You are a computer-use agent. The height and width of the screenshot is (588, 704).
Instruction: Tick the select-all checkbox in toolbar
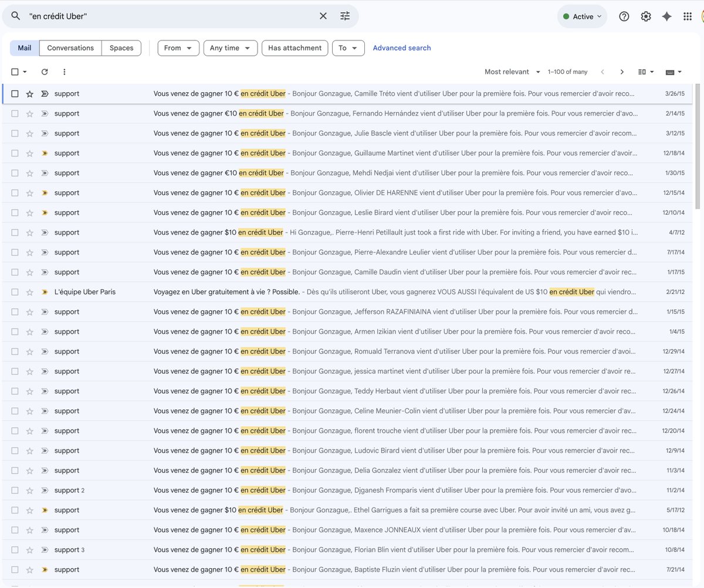point(15,72)
